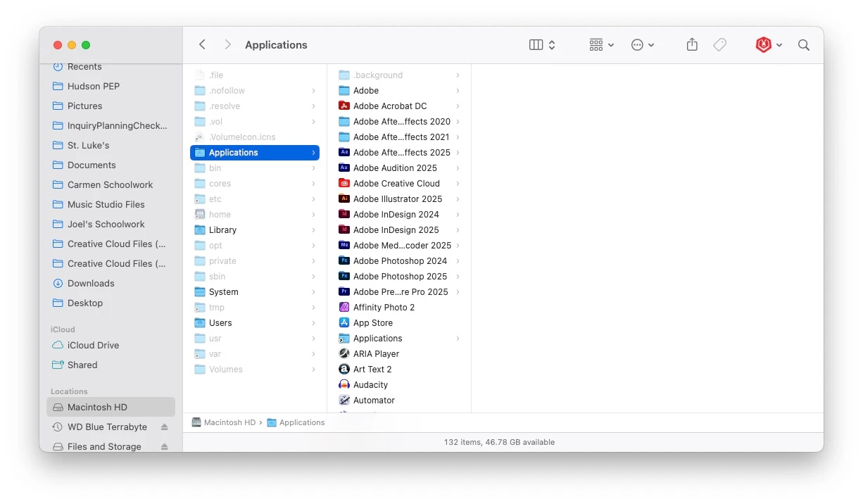Select Adobe InDesign 2025 icon
This screenshot has height=504, width=863.
point(344,229)
